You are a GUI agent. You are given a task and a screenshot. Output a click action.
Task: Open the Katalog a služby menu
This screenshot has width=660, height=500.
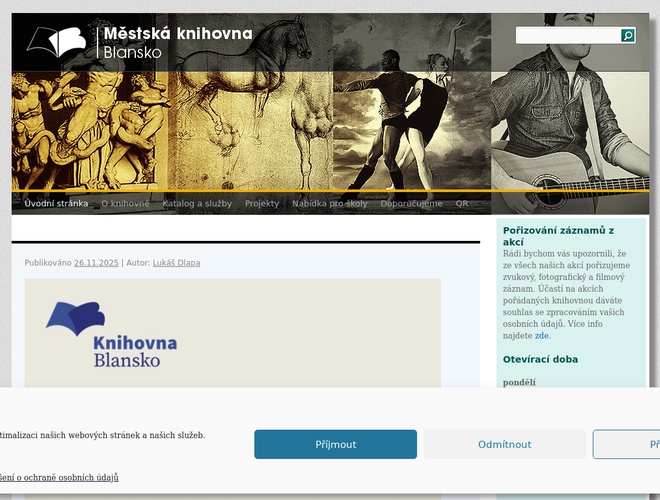tap(197, 204)
